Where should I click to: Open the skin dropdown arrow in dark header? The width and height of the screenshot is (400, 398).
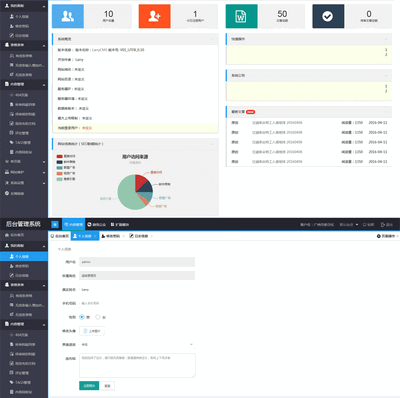tap(357, 225)
